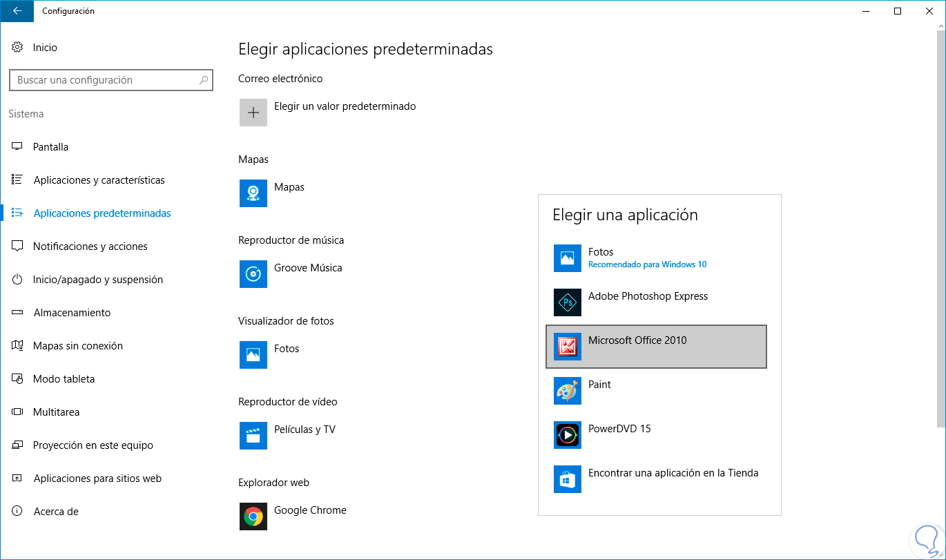Open the Aplicaciones predeterminadas section label
Screen dimensions: 946x560
click(102, 213)
